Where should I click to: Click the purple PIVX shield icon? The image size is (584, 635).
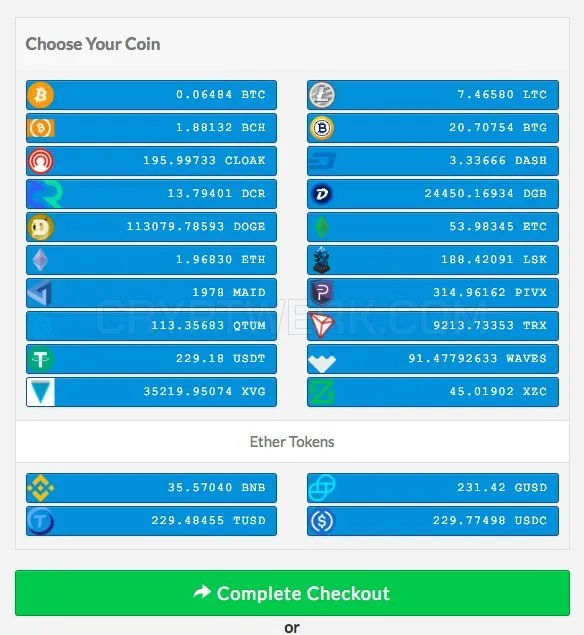point(322,292)
